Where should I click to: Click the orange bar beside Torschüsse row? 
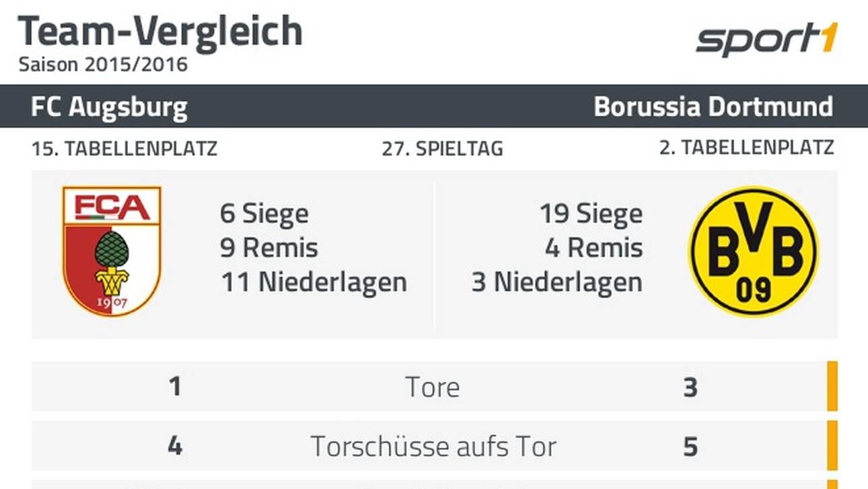tap(832, 446)
